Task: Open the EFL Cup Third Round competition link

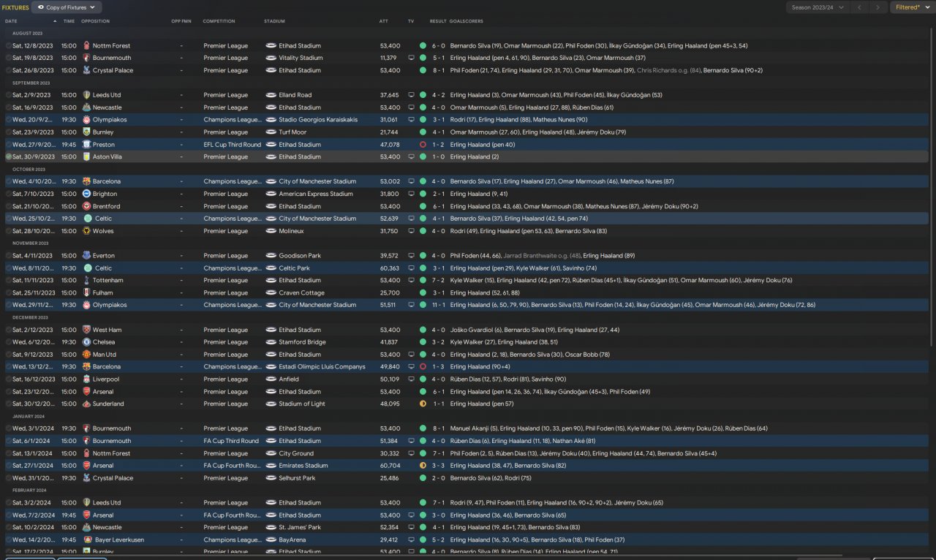Action: click(x=233, y=145)
